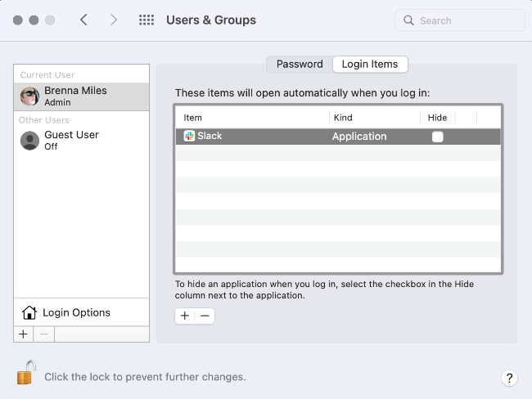
Task: Sort by the Kind column header
Action: [x=343, y=118]
